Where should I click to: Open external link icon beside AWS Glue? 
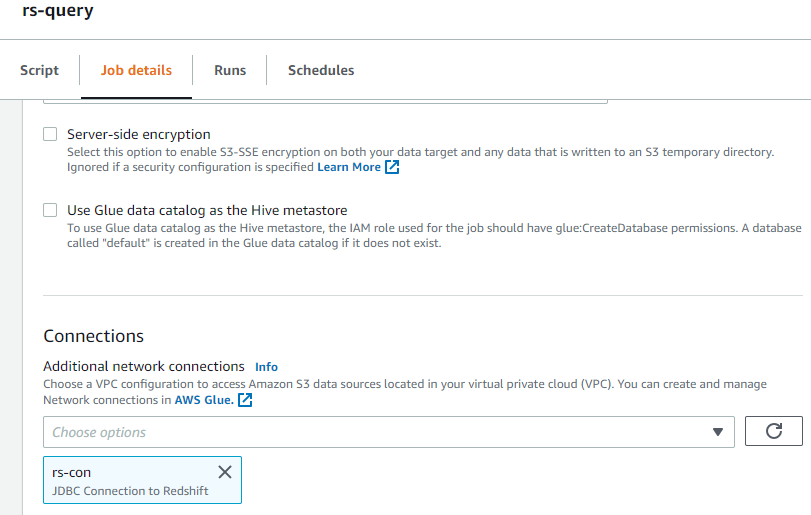point(245,400)
